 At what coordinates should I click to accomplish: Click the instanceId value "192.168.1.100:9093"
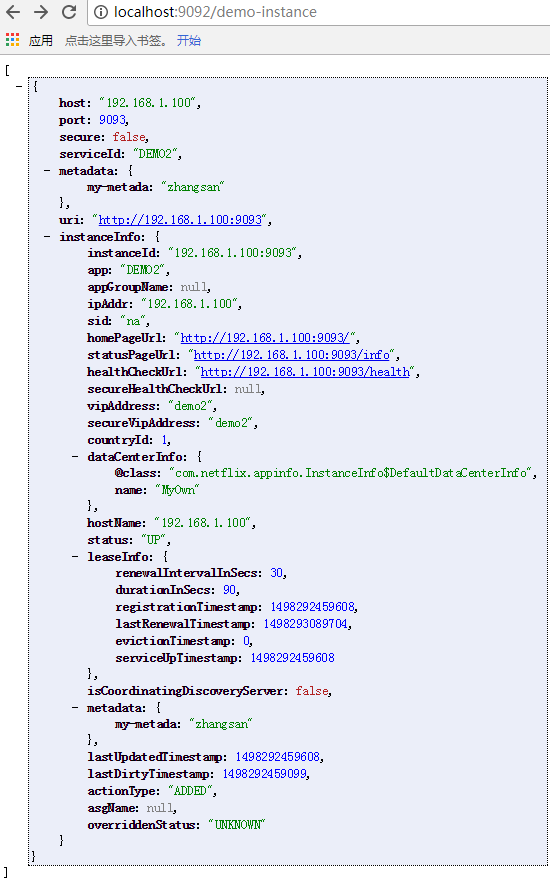point(233,253)
